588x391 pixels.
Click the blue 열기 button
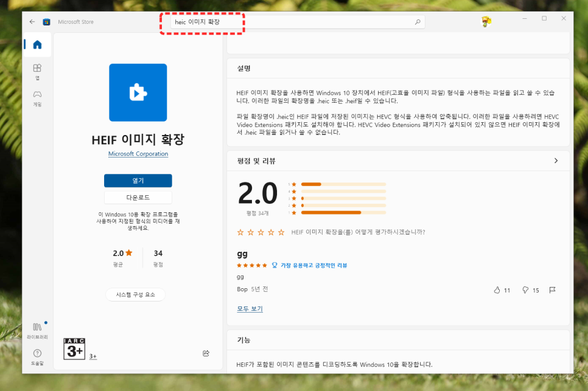tap(138, 181)
